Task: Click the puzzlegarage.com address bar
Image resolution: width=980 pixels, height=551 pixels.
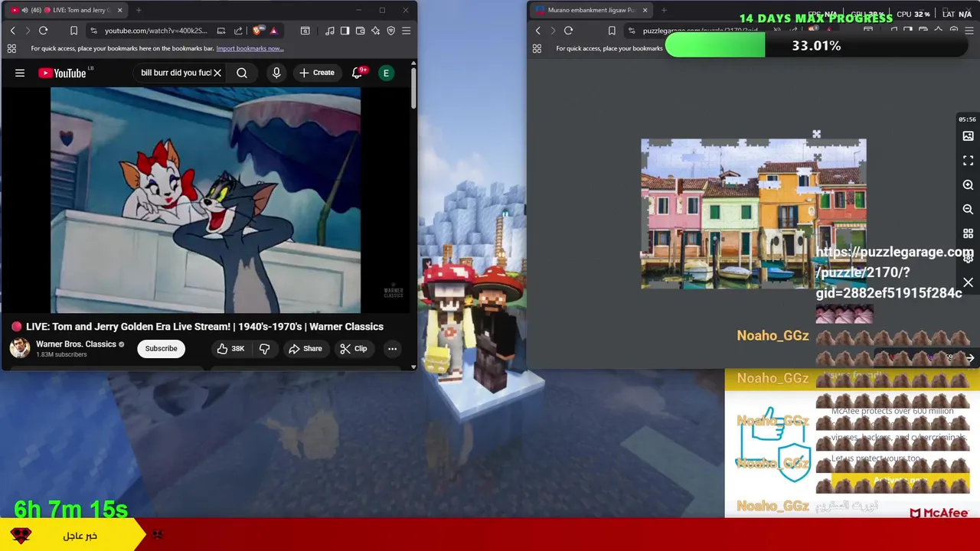Action: tap(700, 31)
